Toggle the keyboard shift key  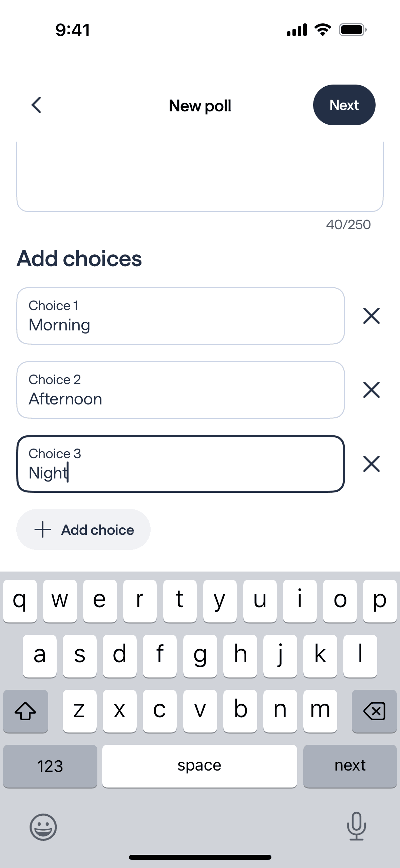25,711
